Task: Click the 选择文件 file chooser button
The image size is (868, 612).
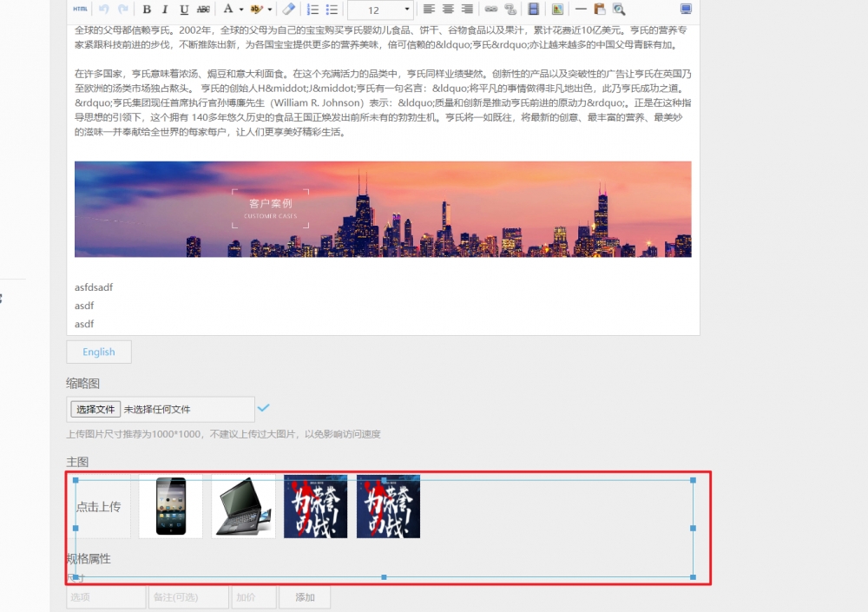Action: pos(95,409)
